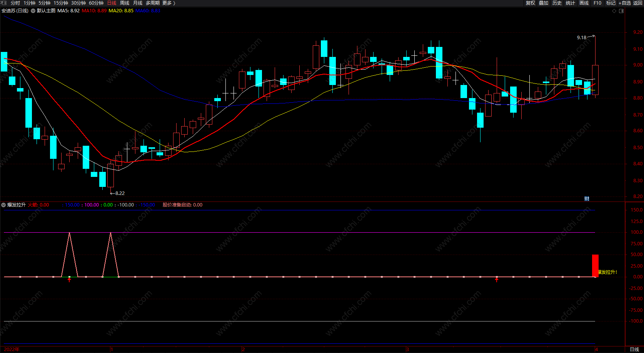Click the 股价准备启动: 0.00 value

tap(182, 205)
